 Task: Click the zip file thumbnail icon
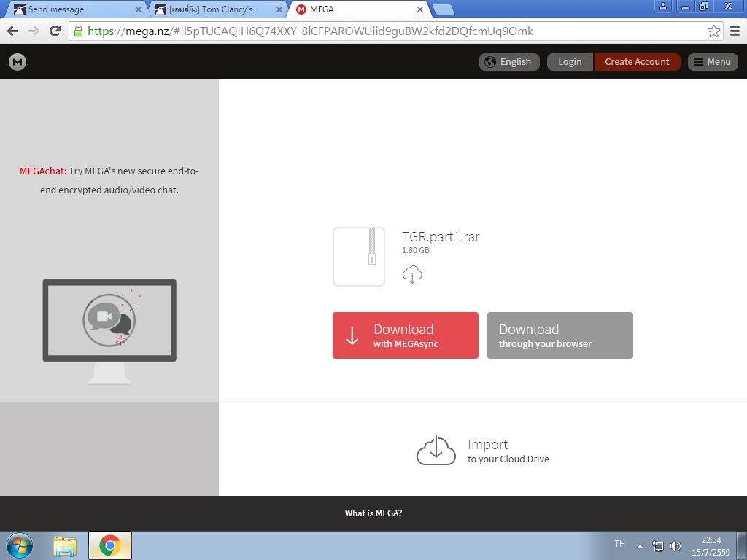(359, 257)
